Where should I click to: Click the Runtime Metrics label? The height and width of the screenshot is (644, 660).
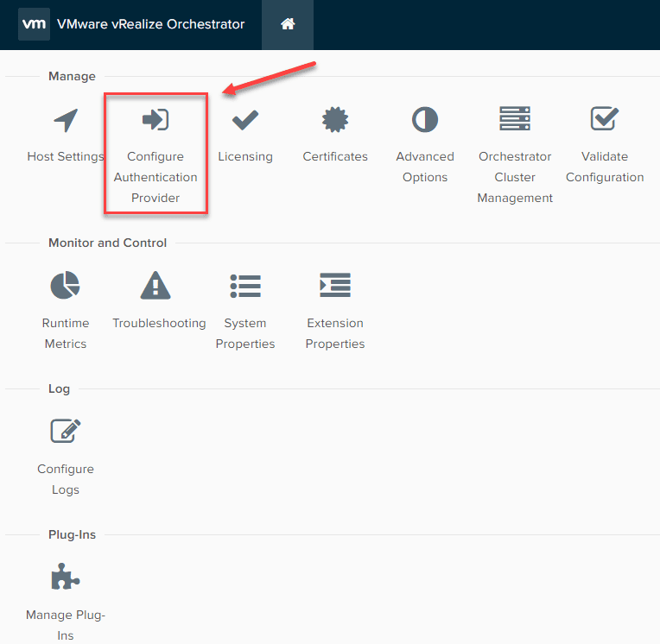tap(66, 333)
